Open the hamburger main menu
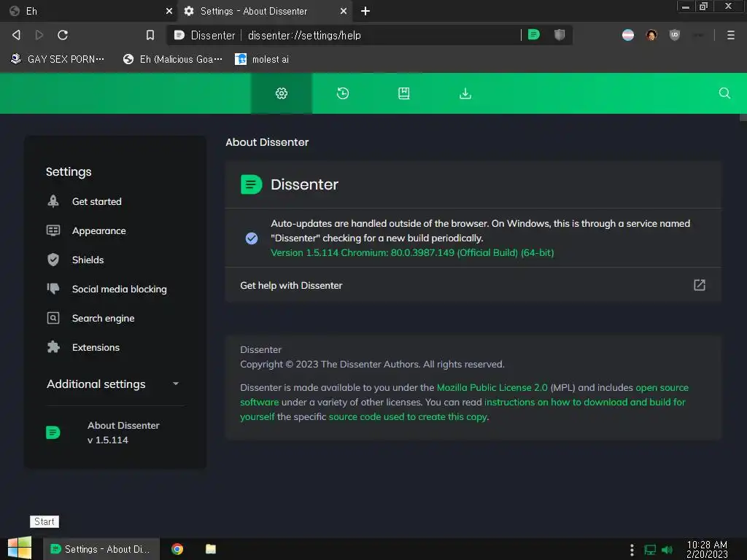The height and width of the screenshot is (560, 747). click(x=730, y=35)
